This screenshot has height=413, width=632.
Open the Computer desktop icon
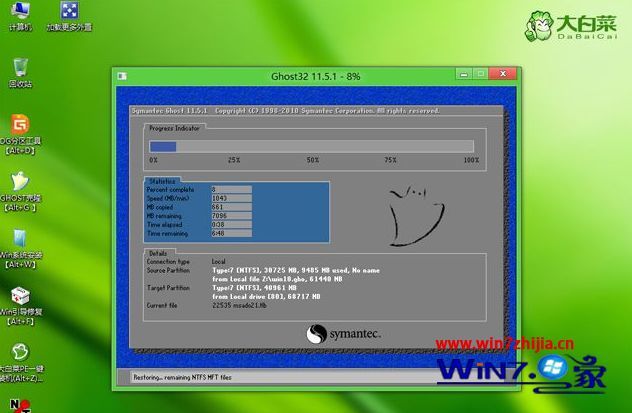[20, 15]
